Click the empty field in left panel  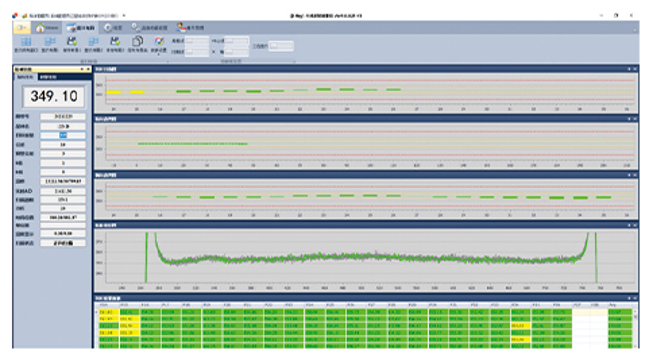click(63, 225)
